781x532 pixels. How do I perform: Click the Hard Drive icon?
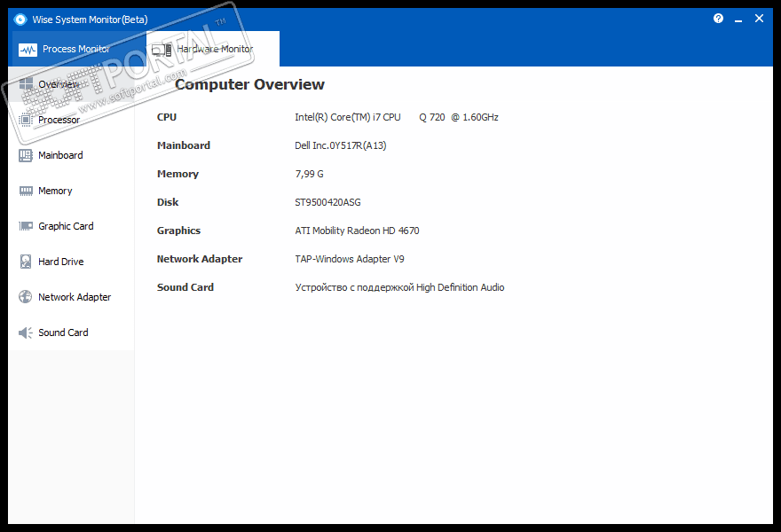[26, 262]
